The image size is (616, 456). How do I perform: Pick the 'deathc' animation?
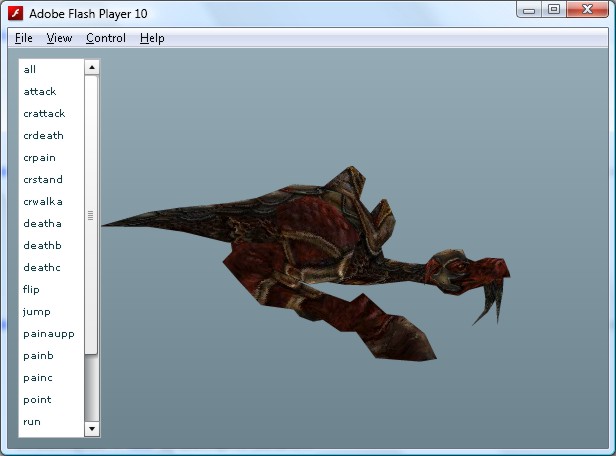[x=51, y=267]
